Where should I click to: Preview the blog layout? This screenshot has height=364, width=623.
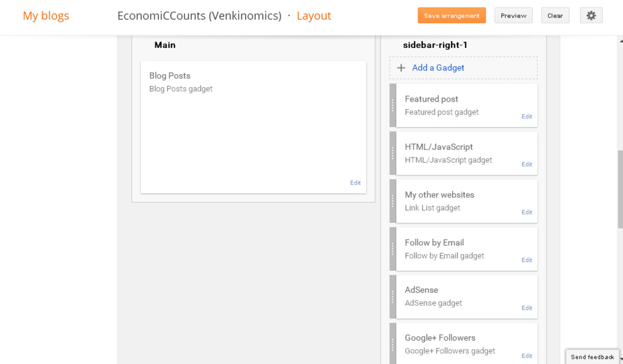tap(513, 15)
